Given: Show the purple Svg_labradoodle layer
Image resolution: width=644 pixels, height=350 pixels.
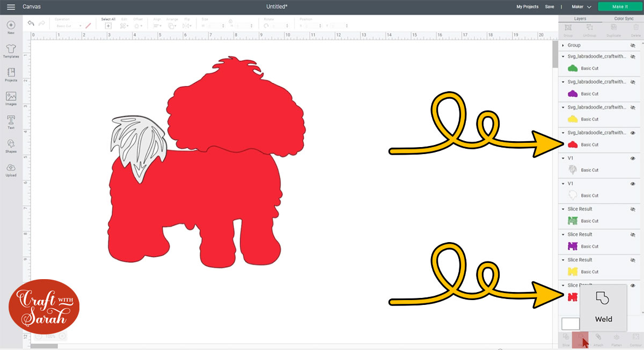Looking at the screenshot, I should click(x=633, y=82).
